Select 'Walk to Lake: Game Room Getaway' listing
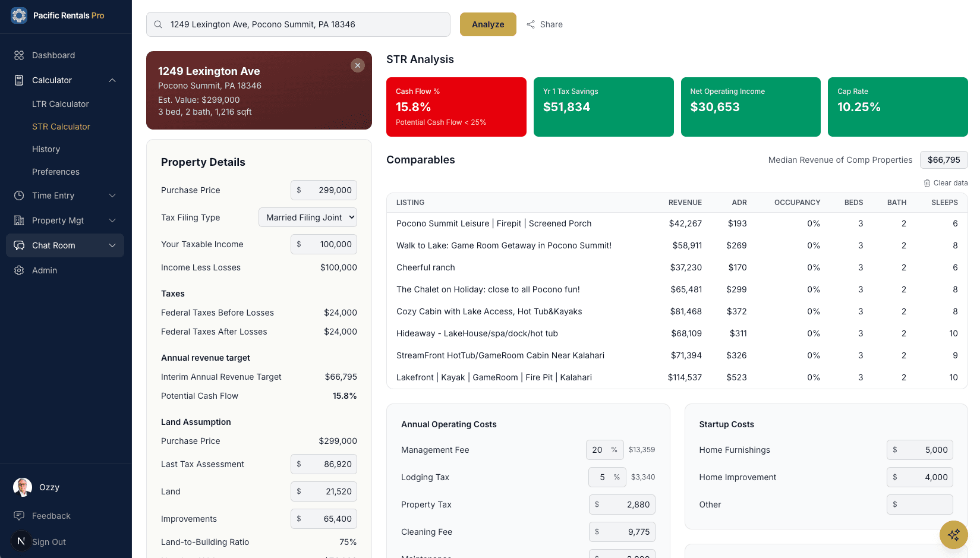The height and width of the screenshot is (558, 980). click(677, 245)
